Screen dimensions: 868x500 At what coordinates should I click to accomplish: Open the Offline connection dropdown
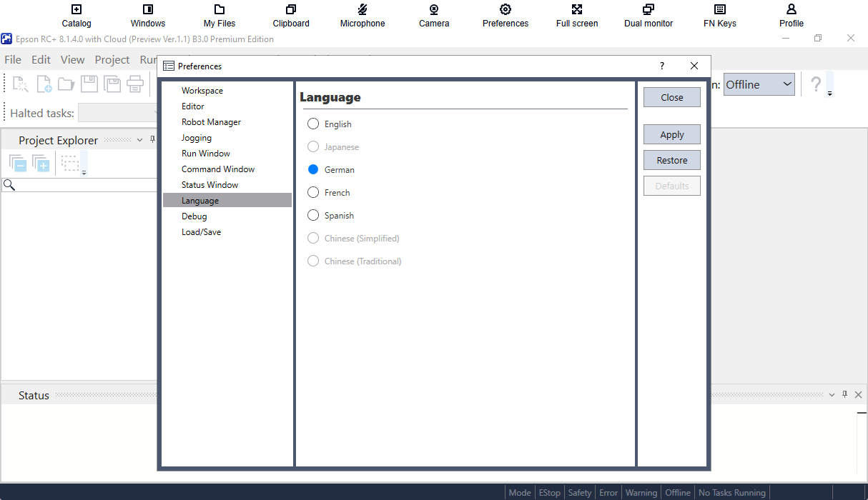point(759,84)
